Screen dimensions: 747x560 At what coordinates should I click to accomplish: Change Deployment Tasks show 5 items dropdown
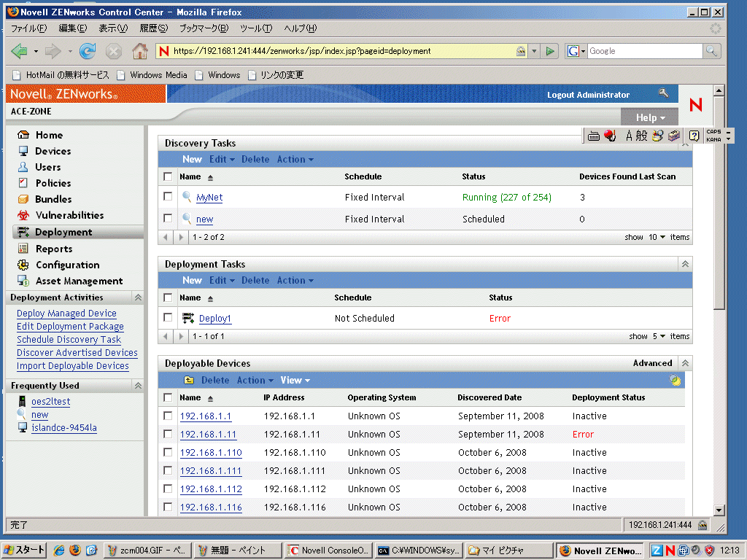click(x=659, y=336)
